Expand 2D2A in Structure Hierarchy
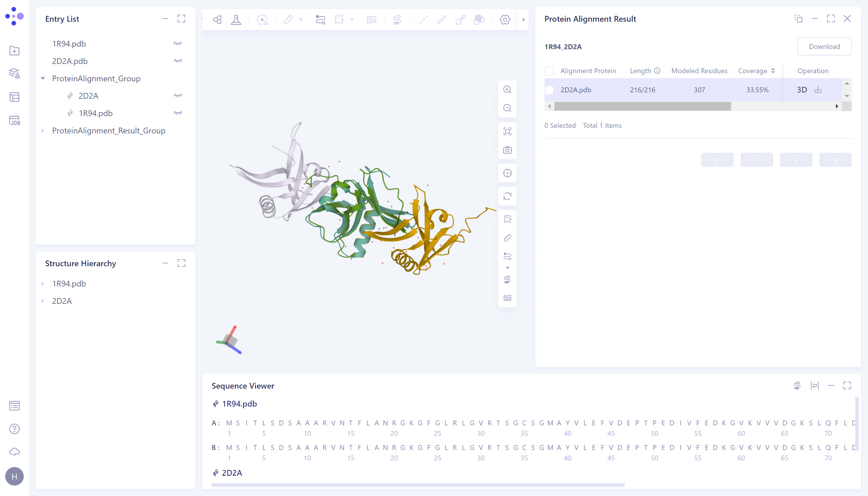The height and width of the screenshot is (496, 868). coord(43,301)
